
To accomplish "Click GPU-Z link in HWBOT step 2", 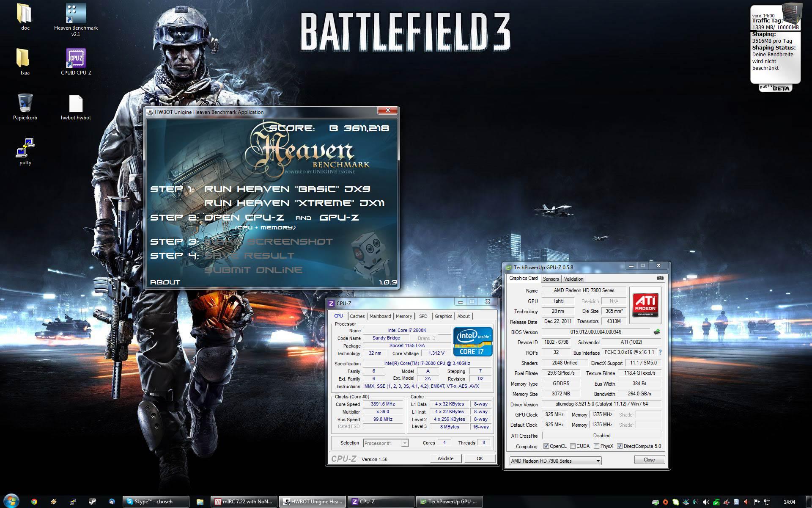I will pyautogui.click(x=339, y=218).
